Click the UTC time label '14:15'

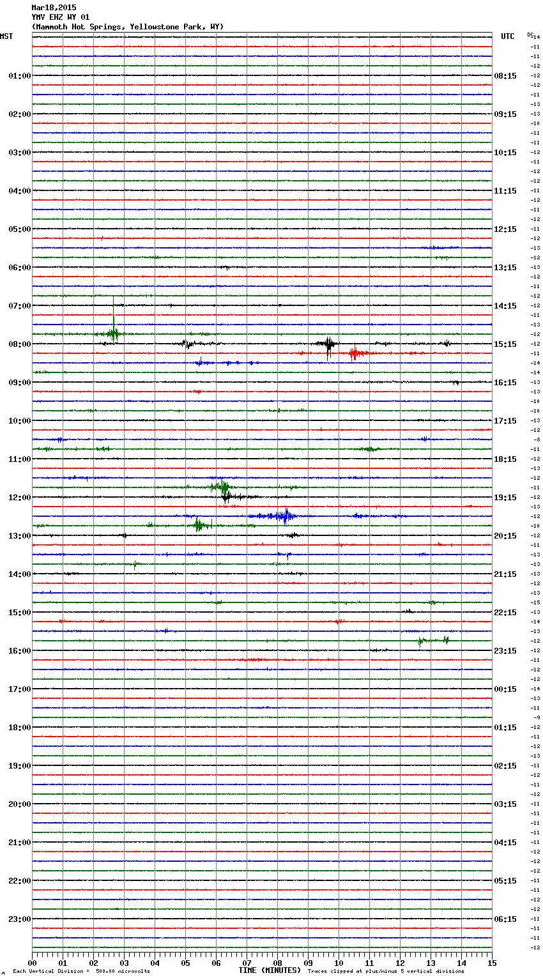click(505, 306)
